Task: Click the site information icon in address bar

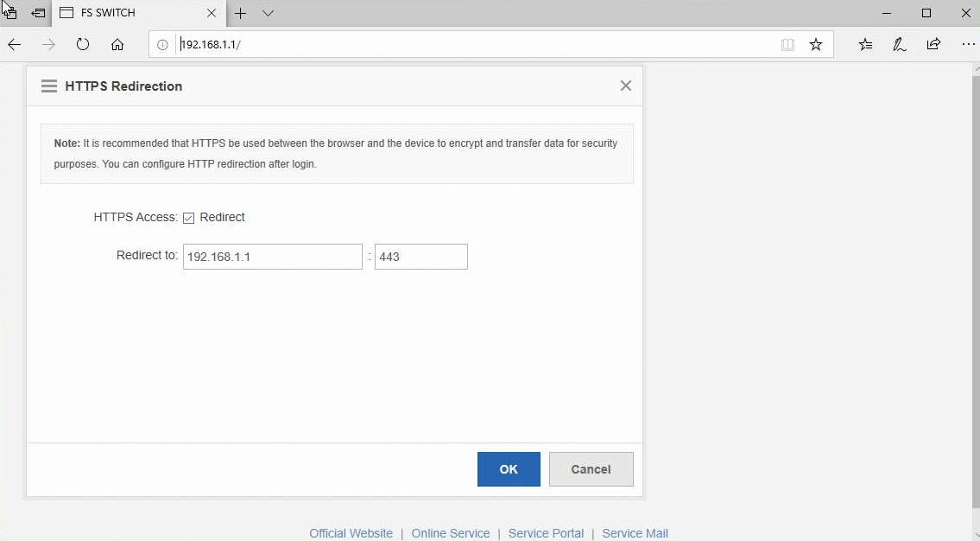Action: (x=162, y=44)
